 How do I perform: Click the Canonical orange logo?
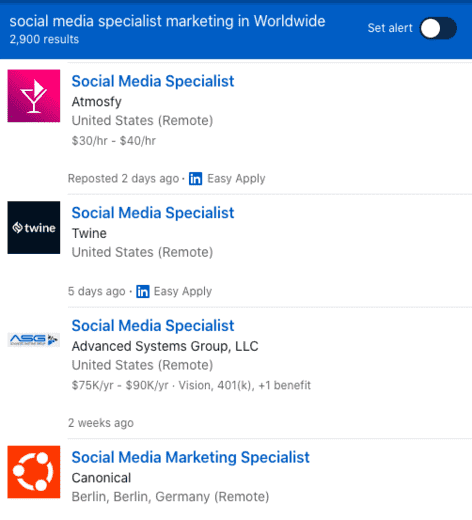point(34,472)
